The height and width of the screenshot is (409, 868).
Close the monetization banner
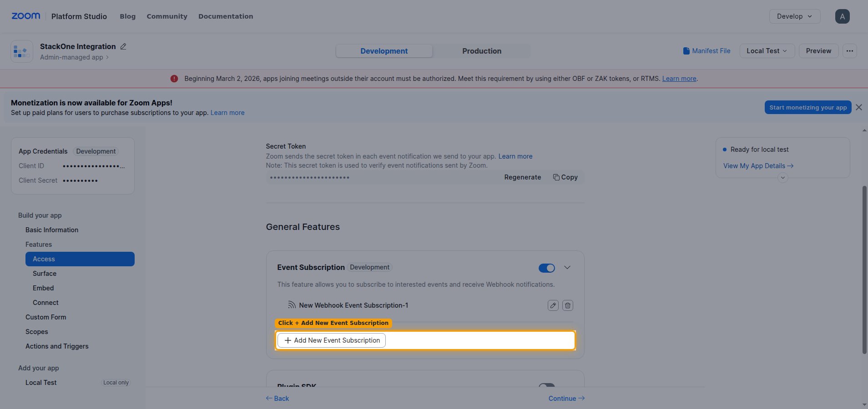coord(858,107)
